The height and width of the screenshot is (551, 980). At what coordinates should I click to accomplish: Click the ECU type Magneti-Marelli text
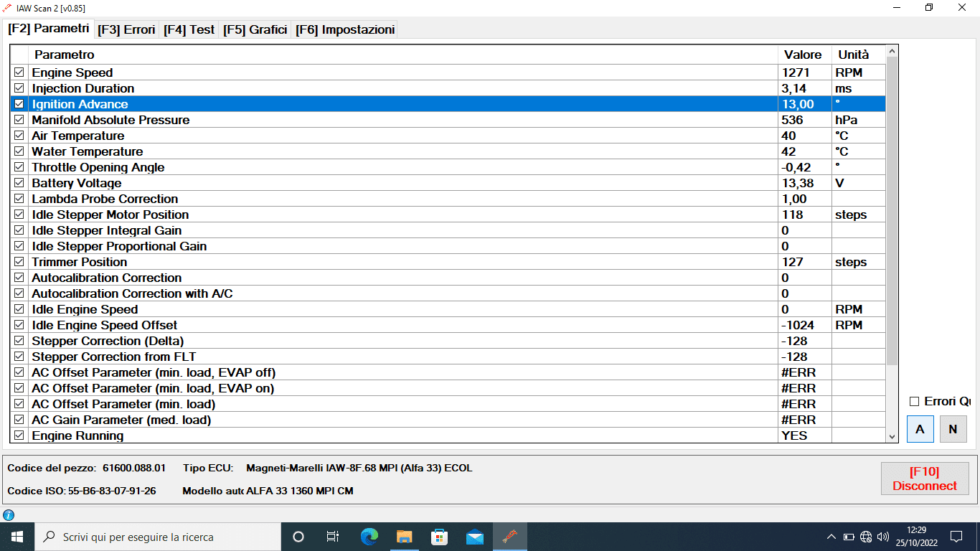click(x=359, y=468)
